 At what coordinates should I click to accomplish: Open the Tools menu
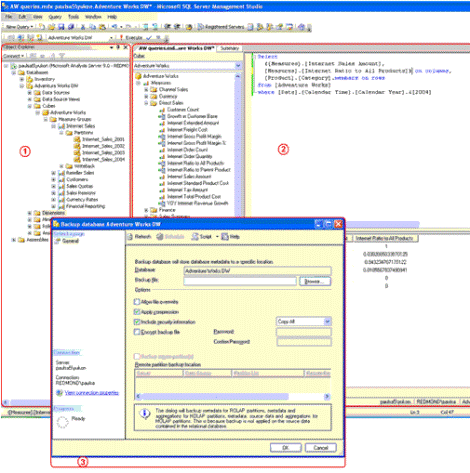(x=73, y=16)
